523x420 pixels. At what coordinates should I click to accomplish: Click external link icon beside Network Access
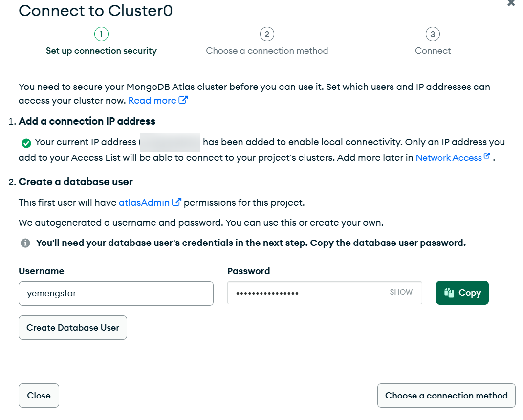(486, 157)
